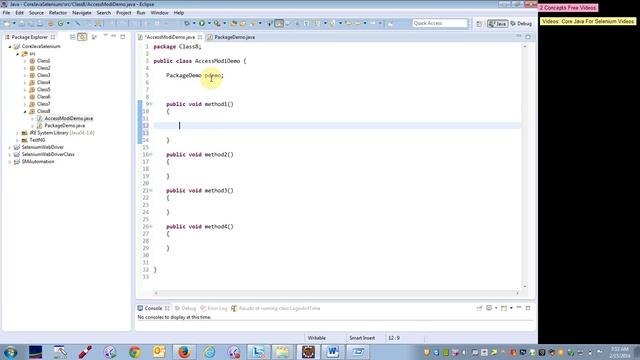The image size is (640, 360).
Task: Select the Class3 package
Action: 43,75
